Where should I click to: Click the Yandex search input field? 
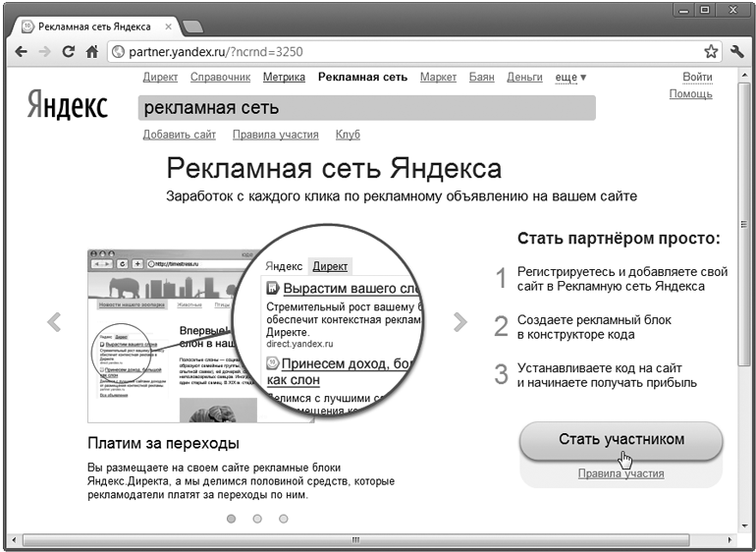coord(366,108)
